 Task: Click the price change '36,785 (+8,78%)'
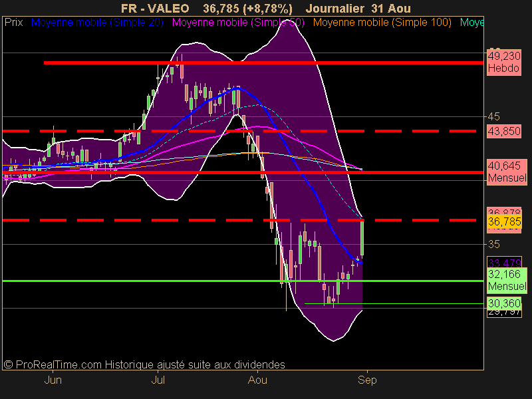click(x=247, y=8)
